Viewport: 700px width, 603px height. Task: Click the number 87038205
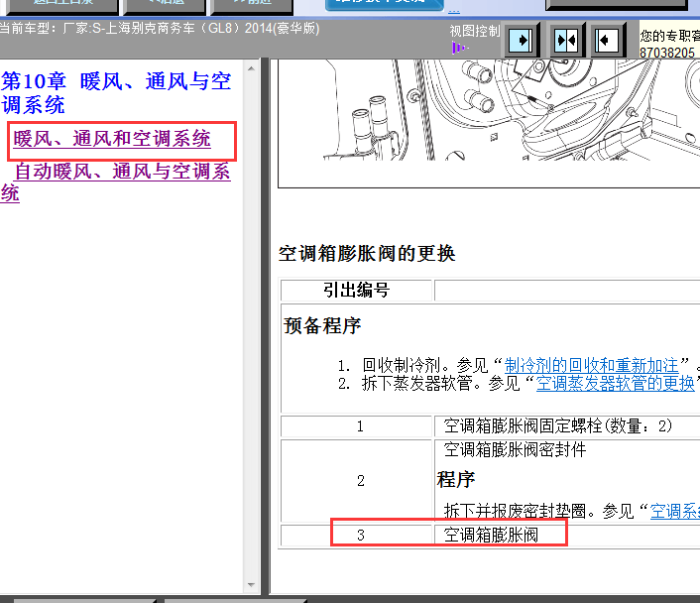point(667,53)
